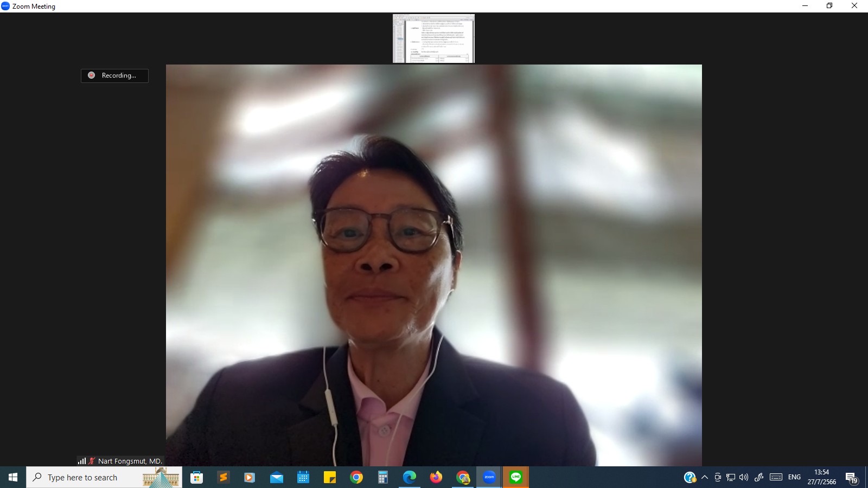Close the Zoom Meeting window

coord(854,6)
